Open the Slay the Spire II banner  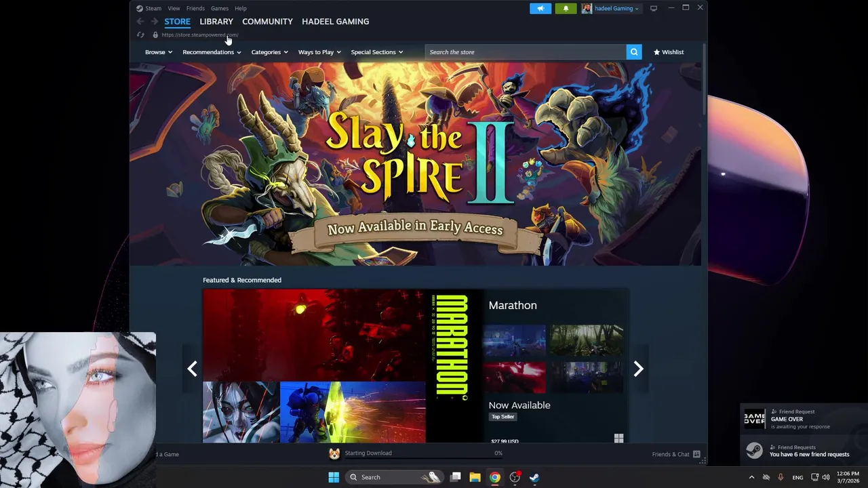tap(415, 164)
